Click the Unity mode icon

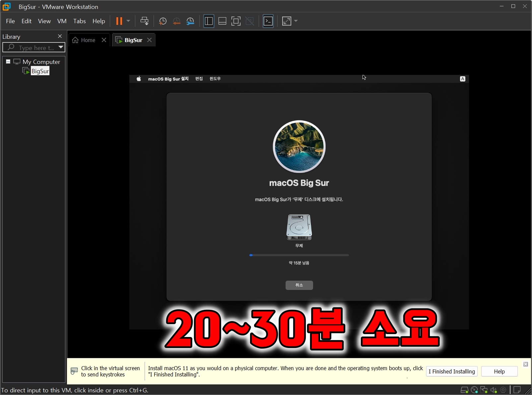click(x=249, y=21)
